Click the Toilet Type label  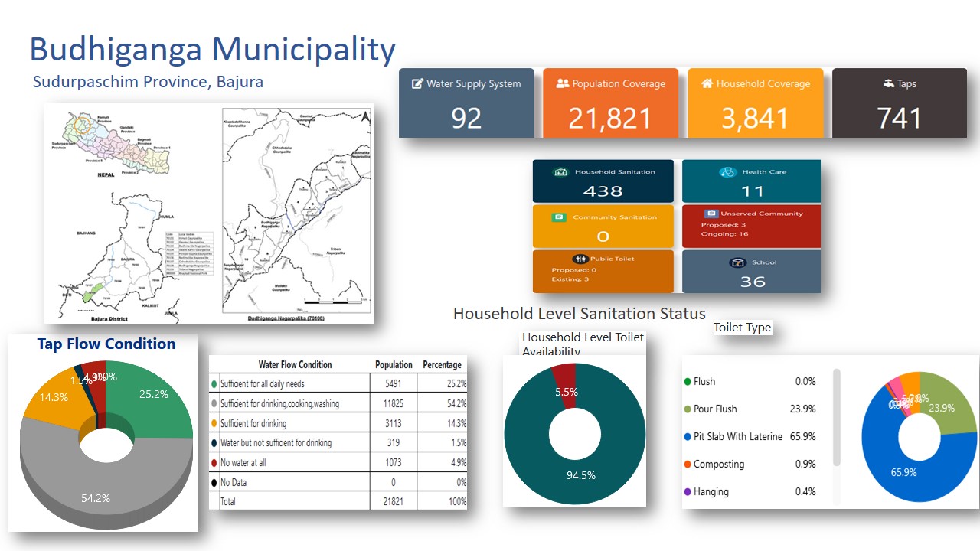click(742, 327)
